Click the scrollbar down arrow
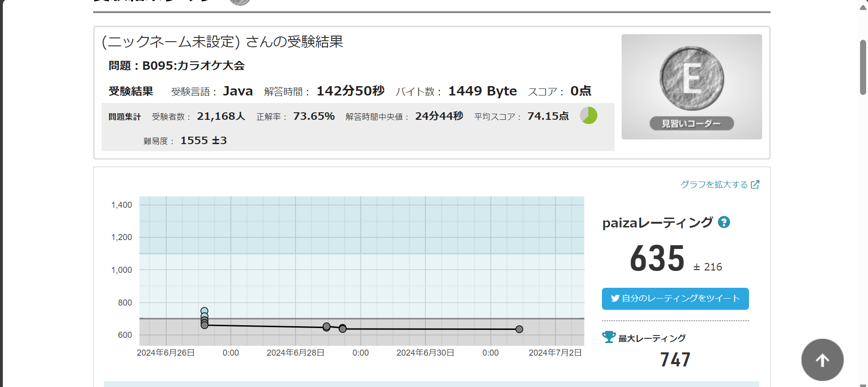The height and width of the screenshot is (387, 868). 863,385
